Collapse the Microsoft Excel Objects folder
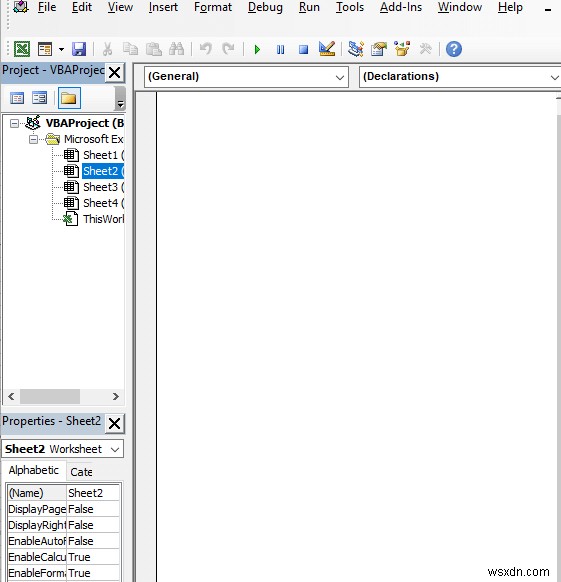Viewport: 561px width, 582px height. point(33,140)
